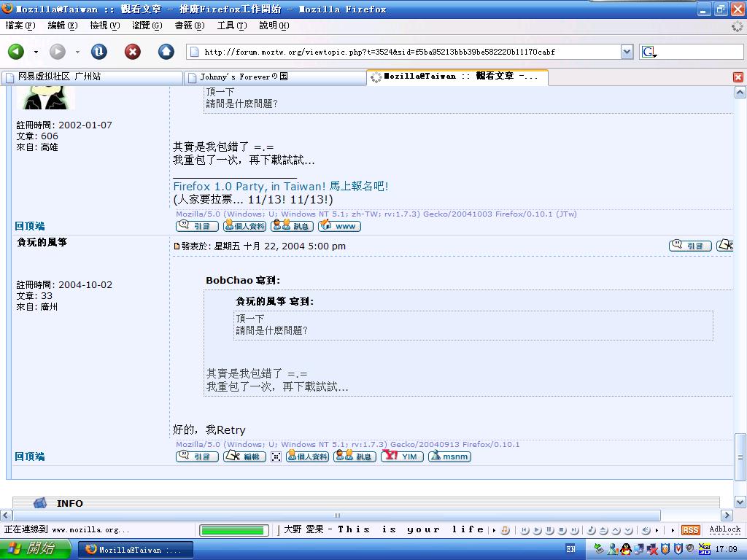This screenshot has height=560, width=747.
Task: Click the msnm contact button
Action: pos(449,456)
